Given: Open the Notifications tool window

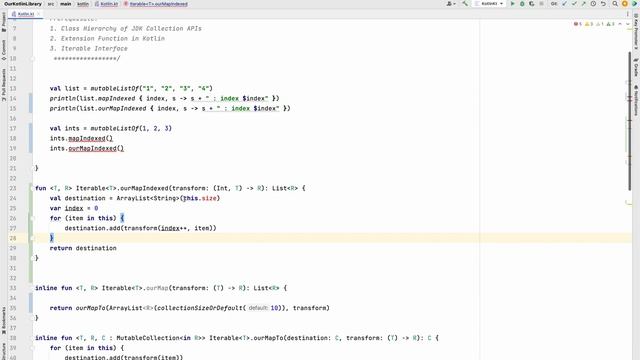Looking at the screenshot, I should (636, 100).
